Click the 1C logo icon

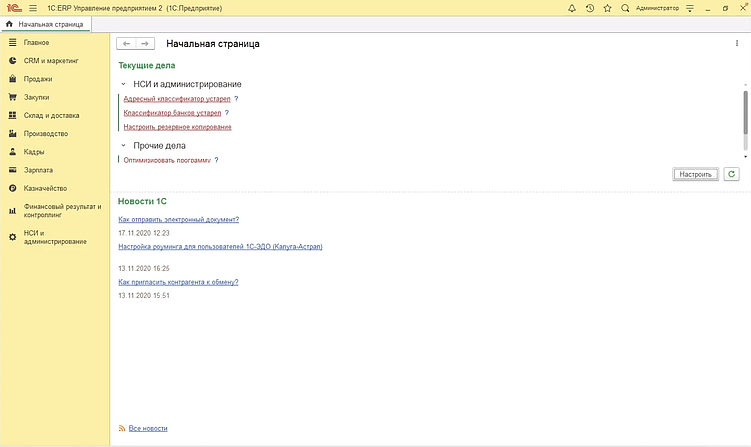(14, 8)
